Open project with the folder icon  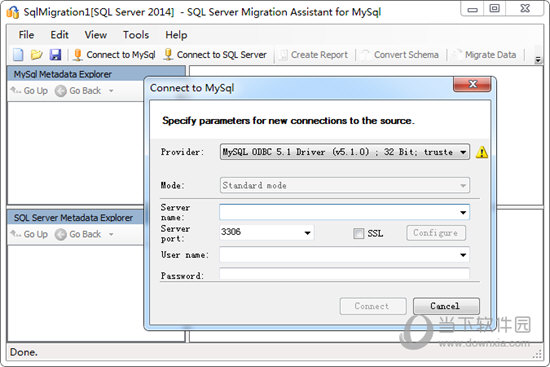point(36,55)
